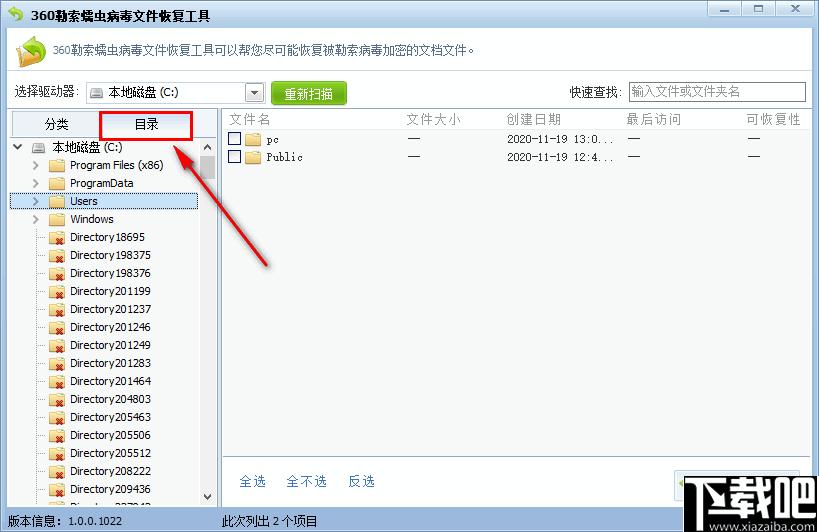Select the ProgramData folder icon
This screenshot has width=819, height=532.
pos(56,183)
